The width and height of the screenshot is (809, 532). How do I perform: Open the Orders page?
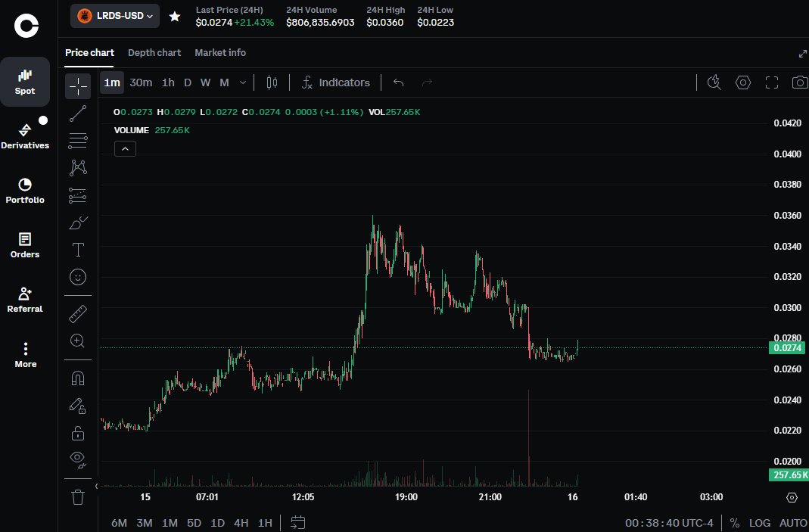tap(25, 245)
